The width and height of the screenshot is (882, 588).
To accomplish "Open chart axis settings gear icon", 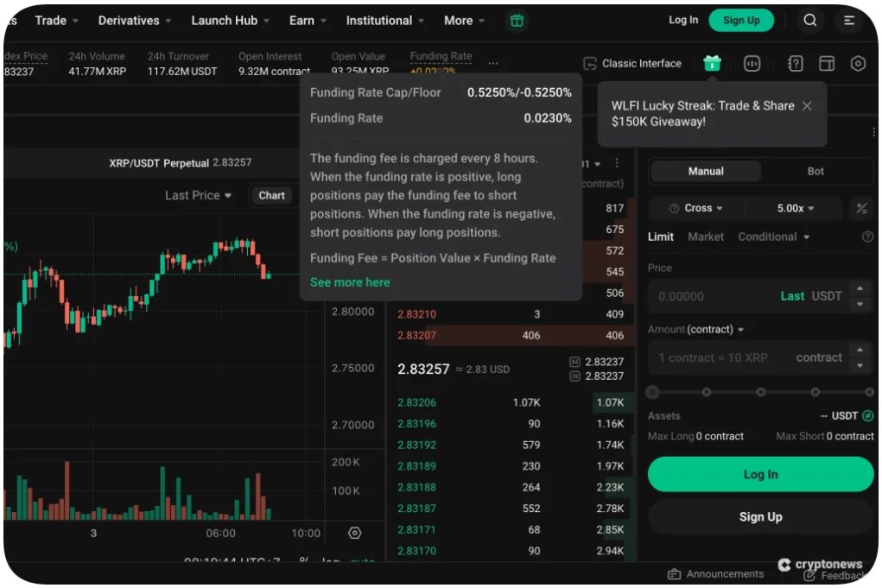I will (354, 533).
